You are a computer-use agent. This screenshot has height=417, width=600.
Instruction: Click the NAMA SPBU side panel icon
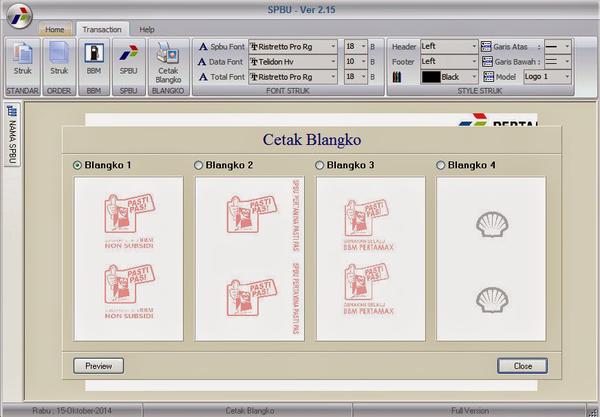13,111
